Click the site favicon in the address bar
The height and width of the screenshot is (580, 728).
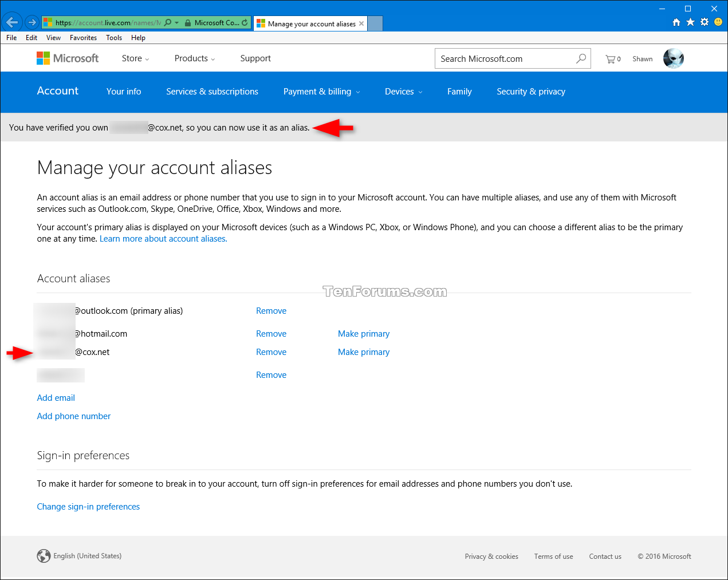pos(48,23)
